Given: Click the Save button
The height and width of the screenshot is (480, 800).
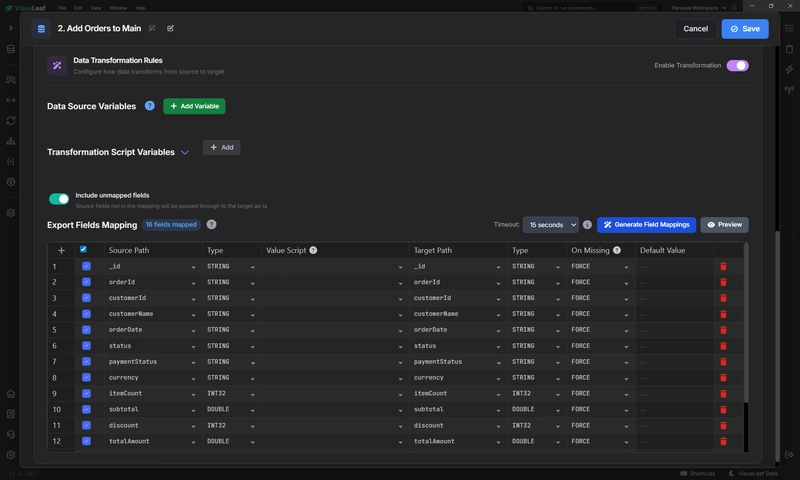Looking at the screenshot, I should pos(745,29).
